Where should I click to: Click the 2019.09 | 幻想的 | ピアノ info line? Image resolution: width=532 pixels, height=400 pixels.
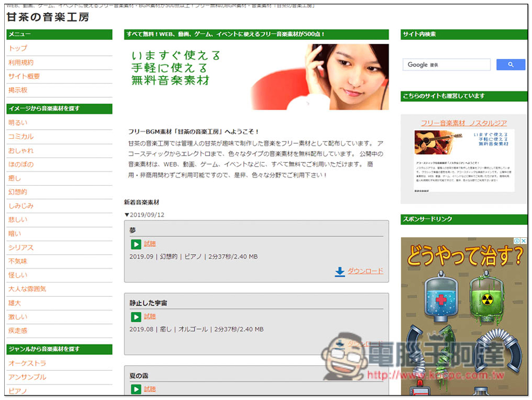[x=194, y=256]
